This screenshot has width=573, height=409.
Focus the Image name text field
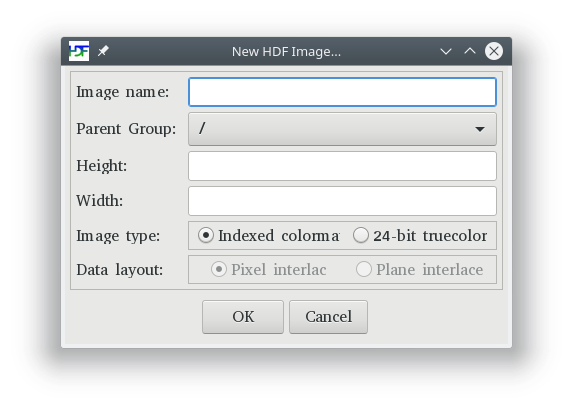[342, 92]
